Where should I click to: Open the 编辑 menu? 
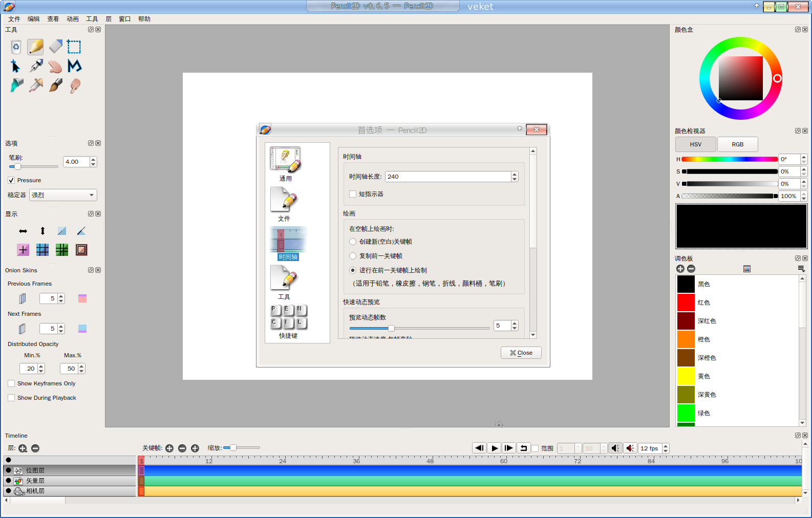(34, 19)
